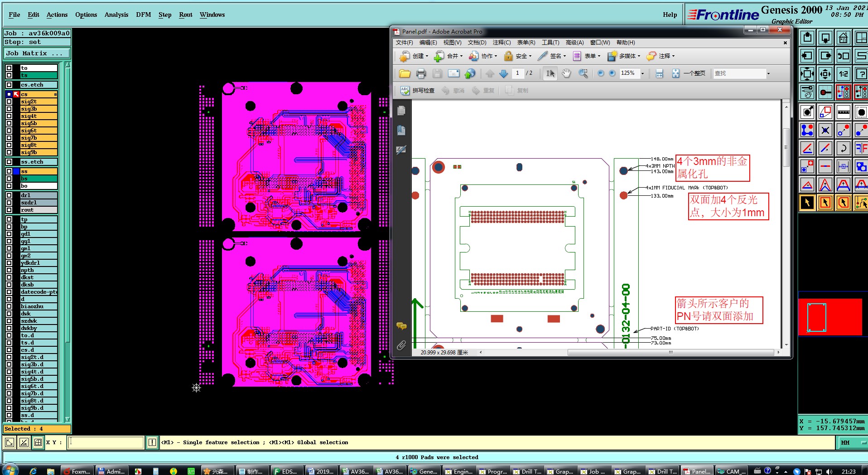Open the 合并 (Combine) dropdown

(448, 56)
